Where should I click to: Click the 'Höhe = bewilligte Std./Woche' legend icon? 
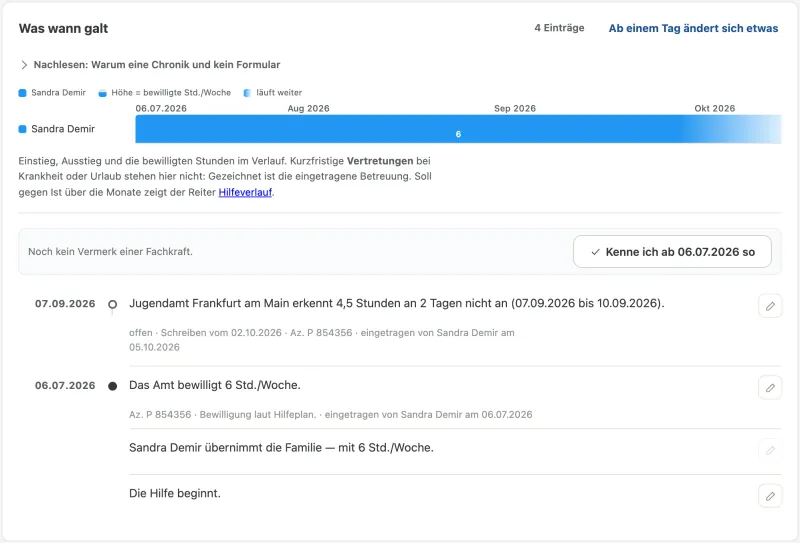pyautogui.click(x=103, y=93)
